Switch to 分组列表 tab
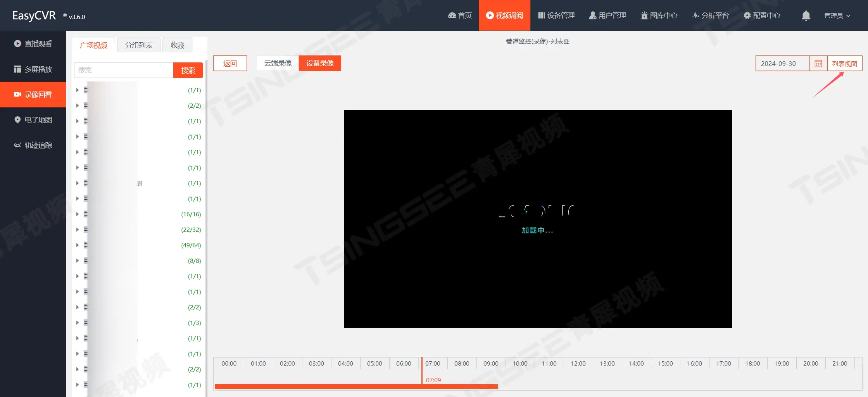 pyautogui.click(x=139, y=45)
